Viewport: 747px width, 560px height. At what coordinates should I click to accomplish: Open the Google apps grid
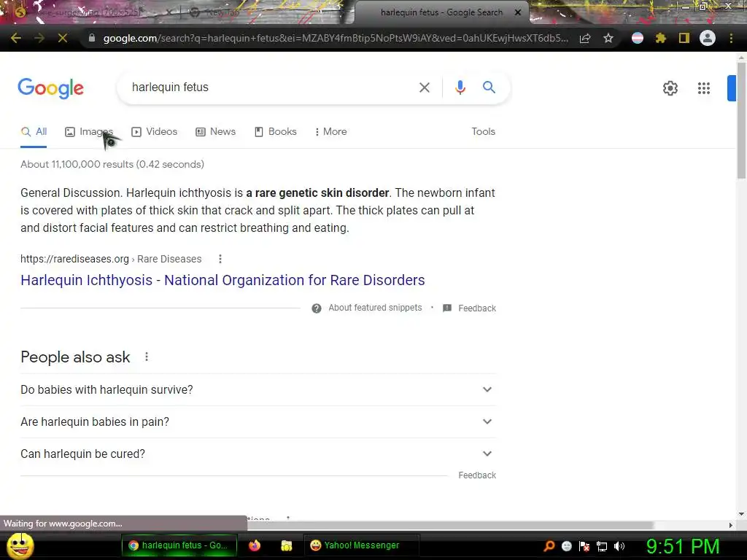click(x=704, y=88)
